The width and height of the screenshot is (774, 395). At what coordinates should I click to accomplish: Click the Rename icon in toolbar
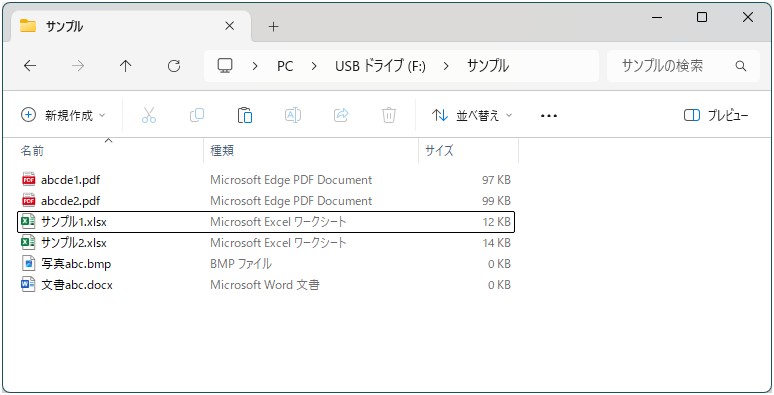click(293, 115)
